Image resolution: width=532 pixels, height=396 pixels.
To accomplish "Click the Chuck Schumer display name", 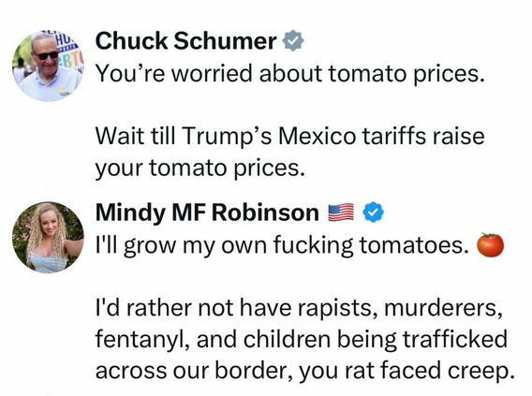I will [x=186, y=41].
